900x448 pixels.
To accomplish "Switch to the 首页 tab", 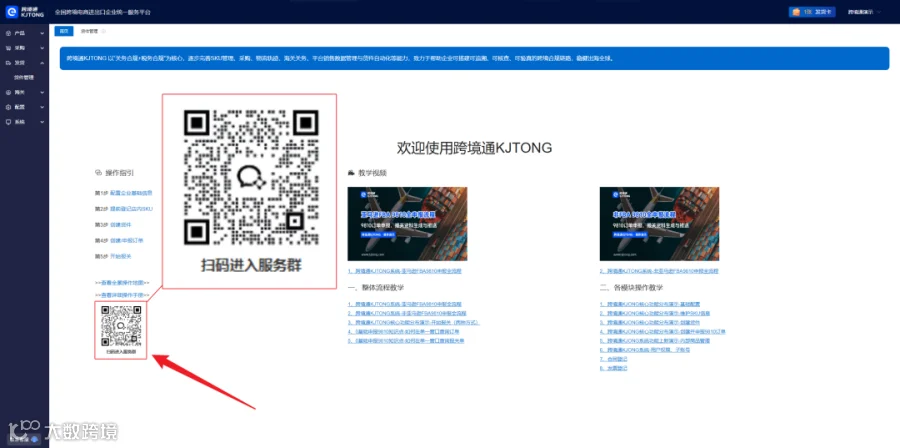I will tap(64, 32).
